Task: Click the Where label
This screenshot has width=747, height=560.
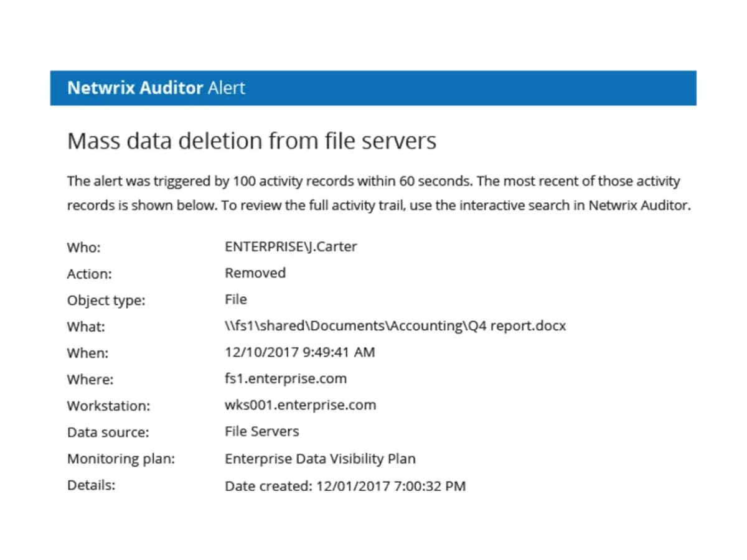Action: click(x=90, y=380)
